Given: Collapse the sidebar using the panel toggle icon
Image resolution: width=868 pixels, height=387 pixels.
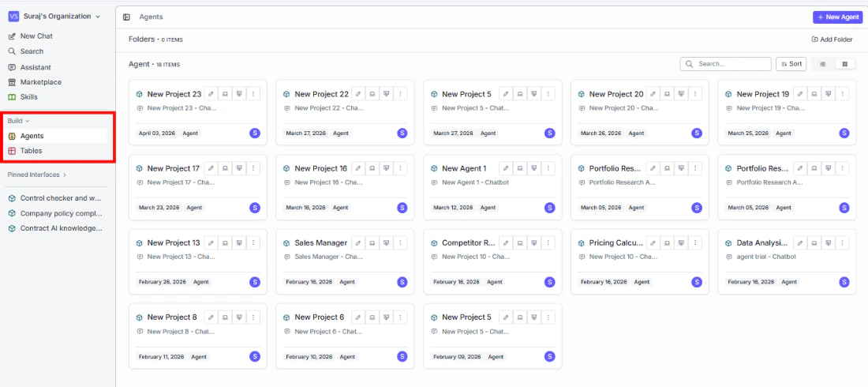Looking at the screenshot, I should pyautogui.click(x=127, y=17).
